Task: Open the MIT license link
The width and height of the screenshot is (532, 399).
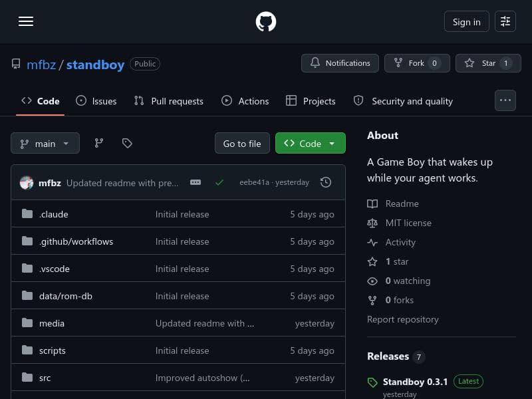Action: coord(408,223)
